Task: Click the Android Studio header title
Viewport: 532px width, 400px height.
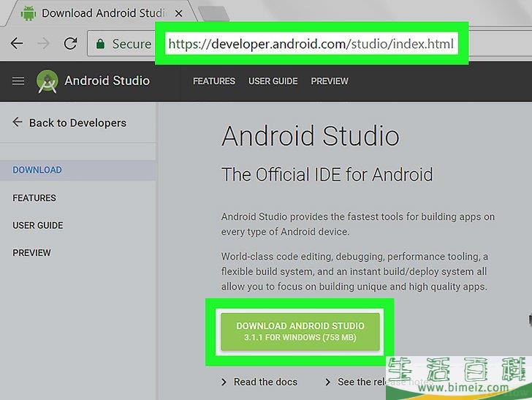Action: click(x=107, y=81)
